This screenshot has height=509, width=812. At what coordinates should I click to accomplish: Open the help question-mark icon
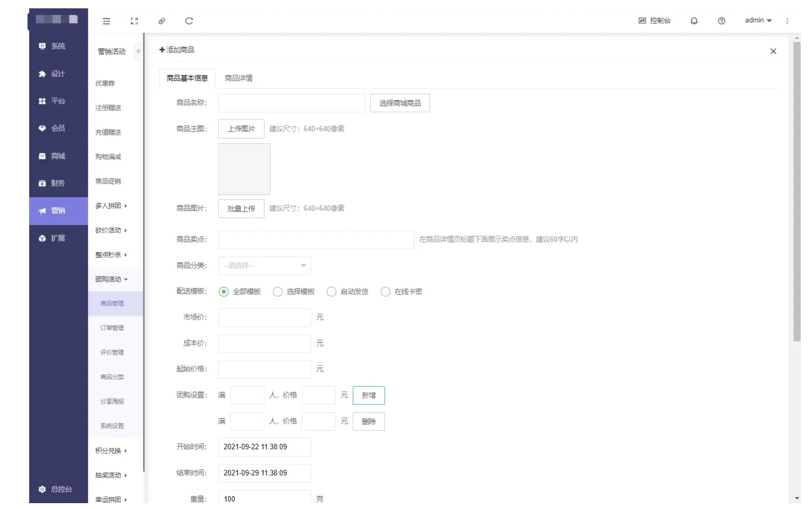point(722,21)
